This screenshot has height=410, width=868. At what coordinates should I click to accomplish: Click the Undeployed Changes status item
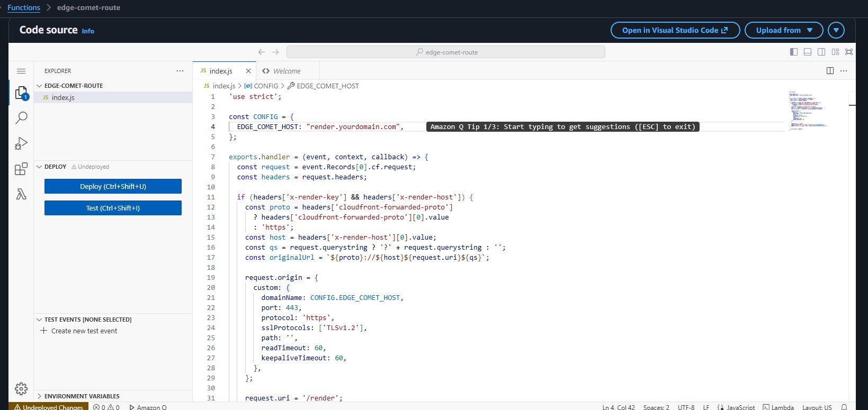point(48,407)
